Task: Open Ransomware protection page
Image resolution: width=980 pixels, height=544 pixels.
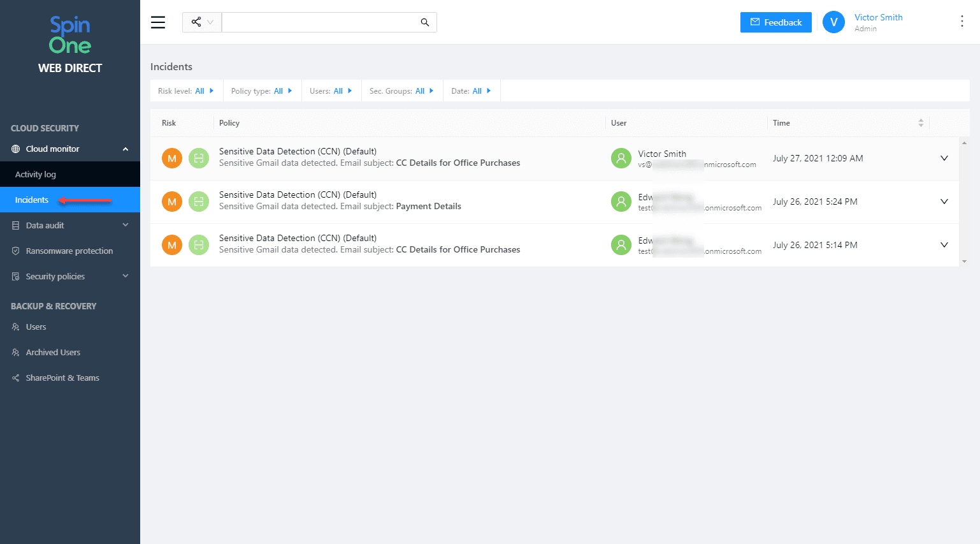Action: [69, 251]
